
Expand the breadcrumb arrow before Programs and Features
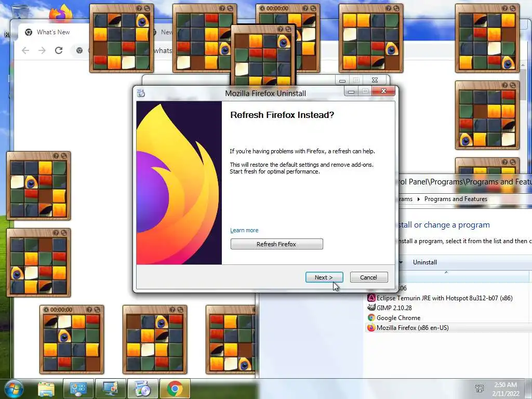coord(418,199)
